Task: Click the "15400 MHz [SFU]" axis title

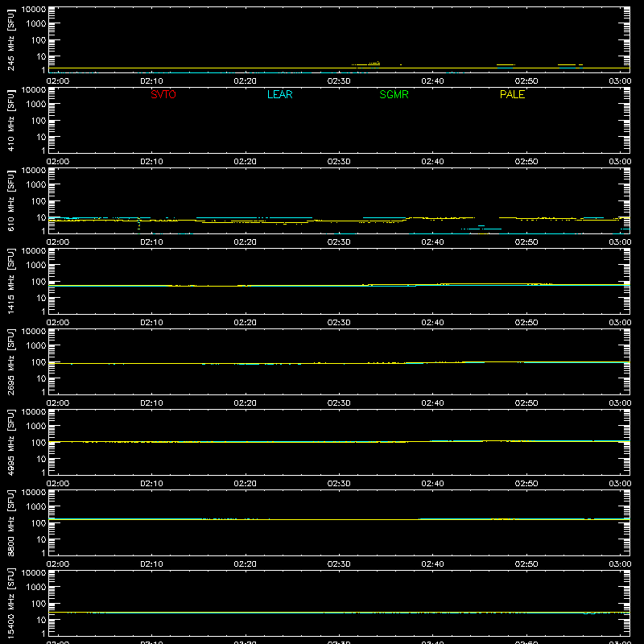Action: pyautogui.click(x=10, y=604)
